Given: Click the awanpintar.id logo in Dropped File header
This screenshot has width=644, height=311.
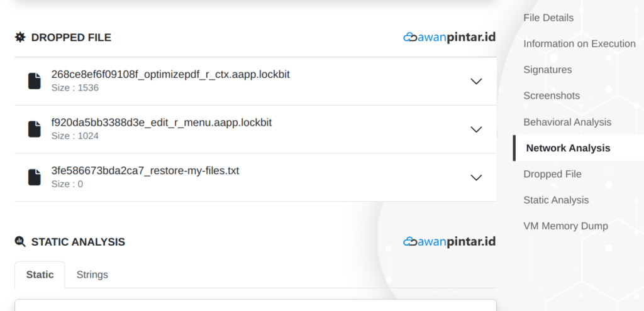Looking at the screenshot, I should point(449,37).
